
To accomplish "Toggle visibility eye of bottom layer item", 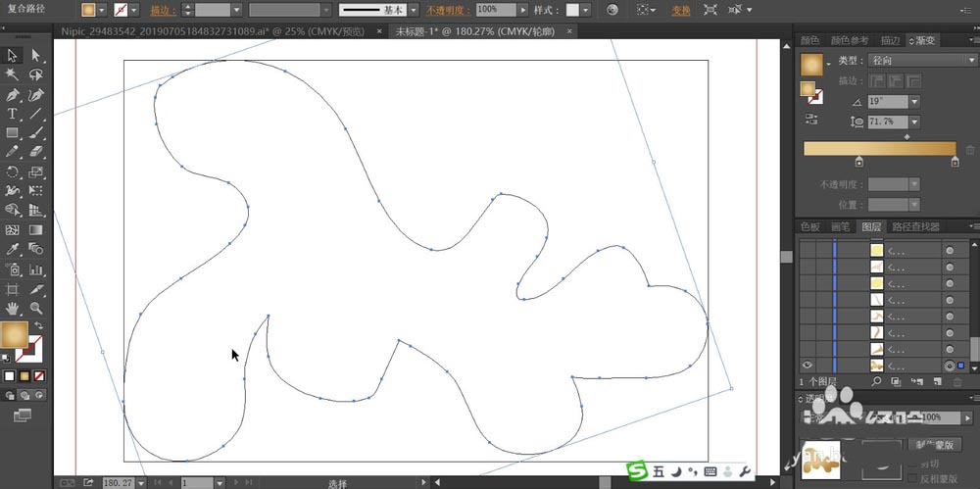I will tap(807, 366).
